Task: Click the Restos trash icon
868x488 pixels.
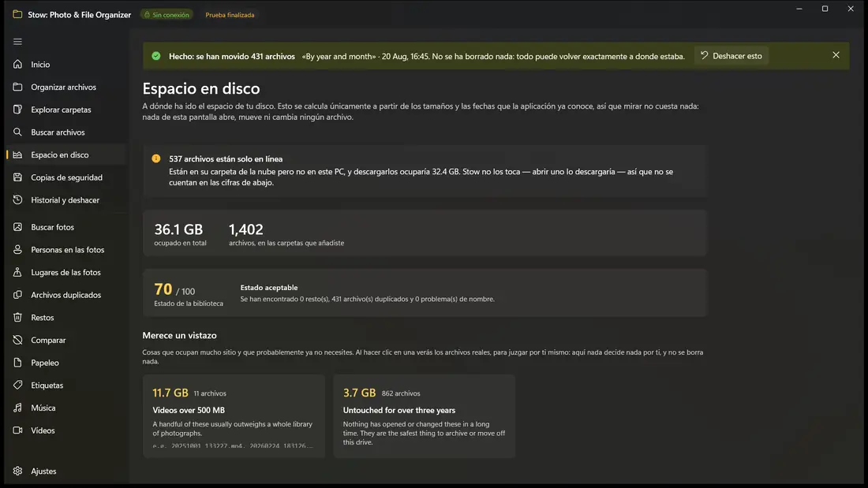Action: click(17, 317)
